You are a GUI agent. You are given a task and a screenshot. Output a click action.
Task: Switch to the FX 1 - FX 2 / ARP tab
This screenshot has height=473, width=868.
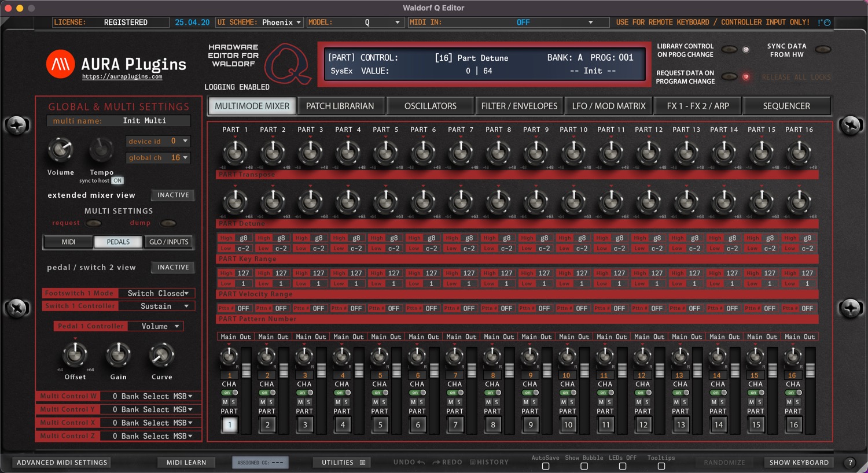pyautogui.click(x=698, y=106)
